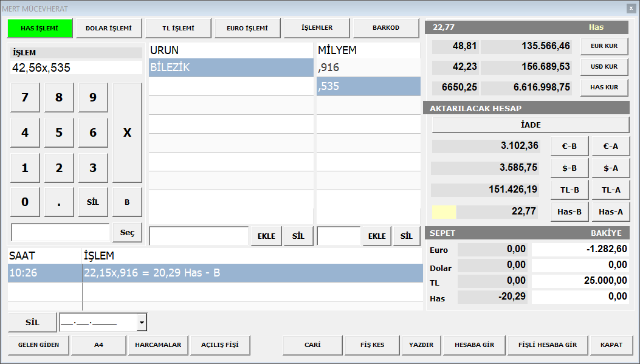Select BİLEZİK in the URUN list

click(x=230, y=67)
